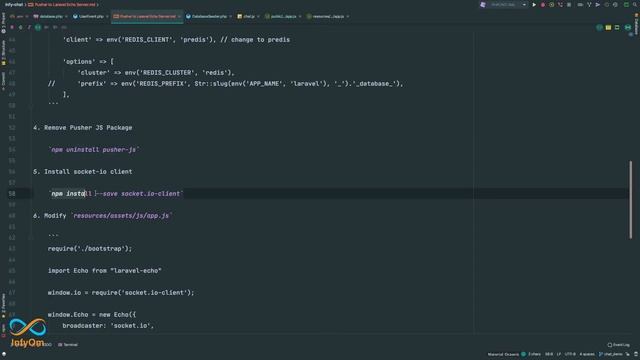
Task: Open the .env editor tab
Action: [x=19, y=17]
